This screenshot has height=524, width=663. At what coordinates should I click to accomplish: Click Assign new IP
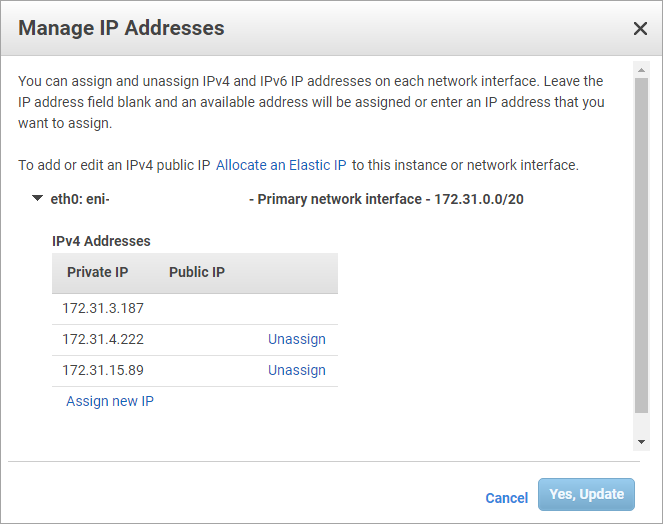click(110, 401)
